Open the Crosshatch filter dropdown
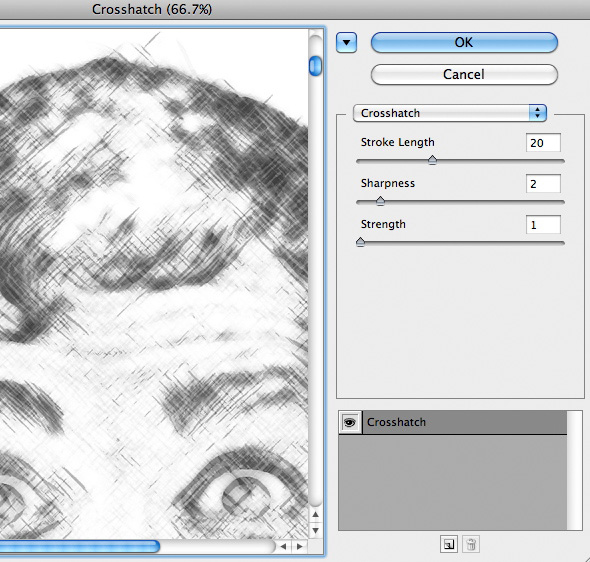 450,113
